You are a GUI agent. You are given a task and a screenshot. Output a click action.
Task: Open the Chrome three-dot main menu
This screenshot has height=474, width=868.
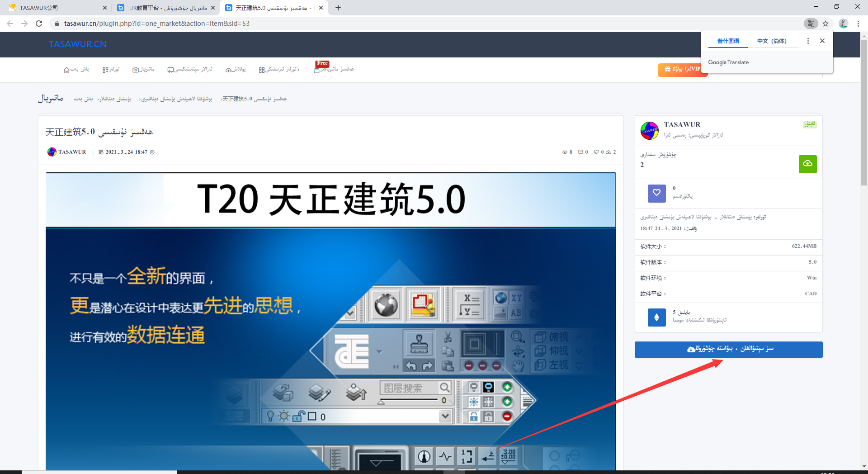(x=858, y=24)
